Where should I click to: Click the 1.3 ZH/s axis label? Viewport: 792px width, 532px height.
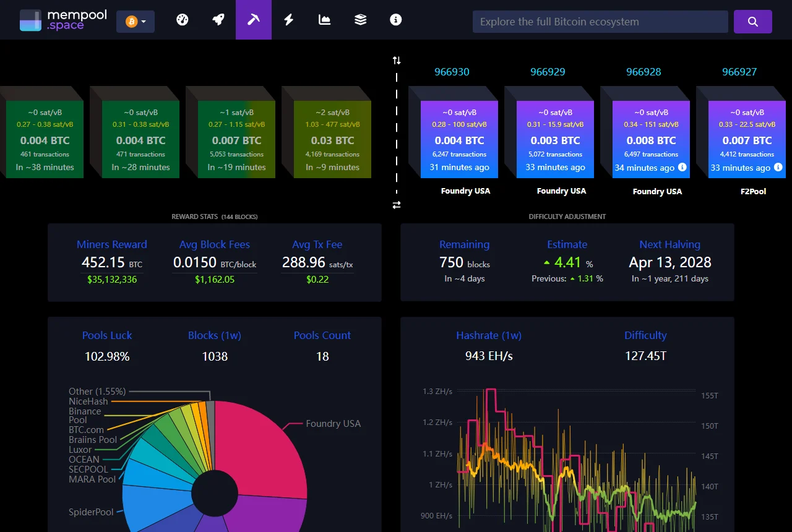pyautogui.click(x=437, y=392)
